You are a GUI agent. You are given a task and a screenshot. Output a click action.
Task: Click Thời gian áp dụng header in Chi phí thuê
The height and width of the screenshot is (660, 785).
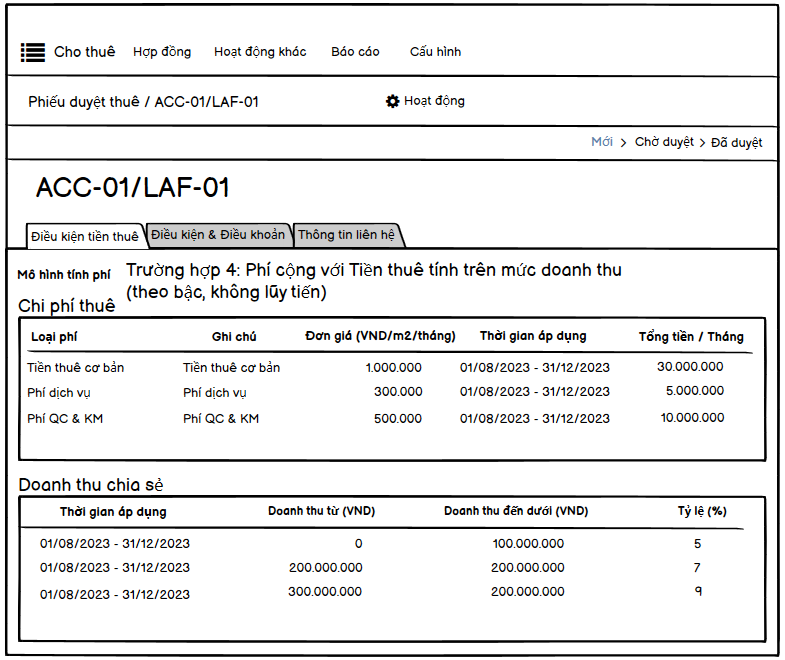pos(533,336)
